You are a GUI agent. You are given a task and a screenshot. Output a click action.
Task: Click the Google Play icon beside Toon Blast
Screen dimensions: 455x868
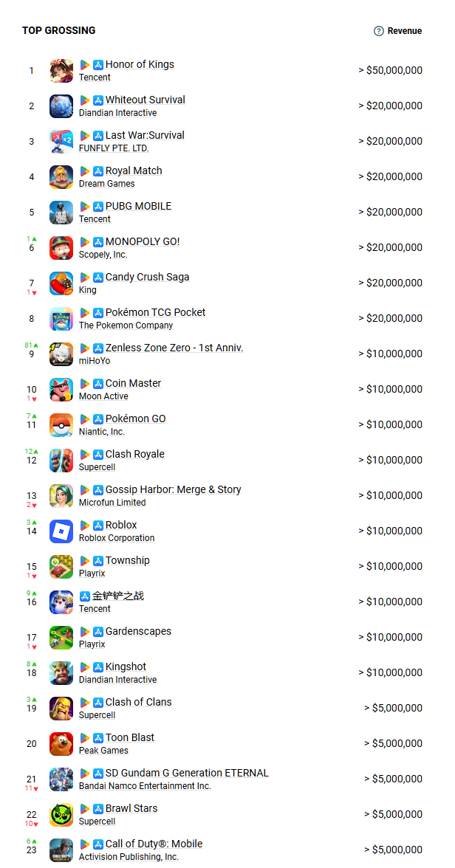tap(85, 738)
